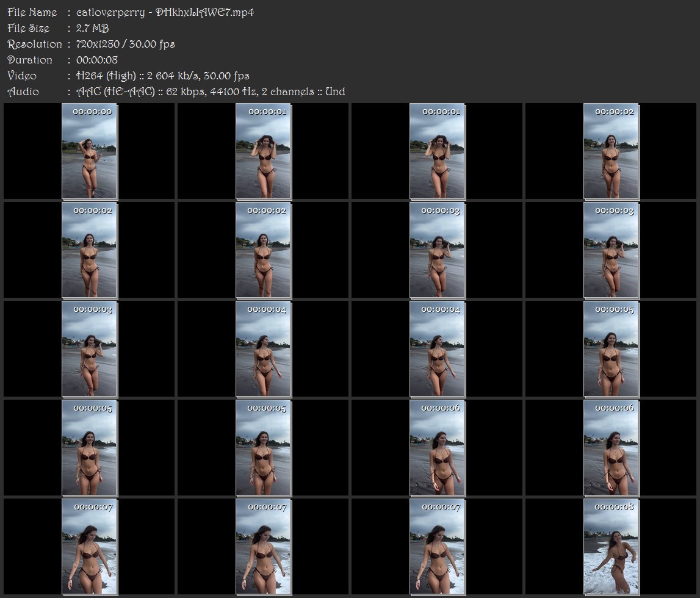The width and height of the screenshot is (700, 598).
Task: Select the Duration header value '00:00:08'
Action: click(97, 60)
